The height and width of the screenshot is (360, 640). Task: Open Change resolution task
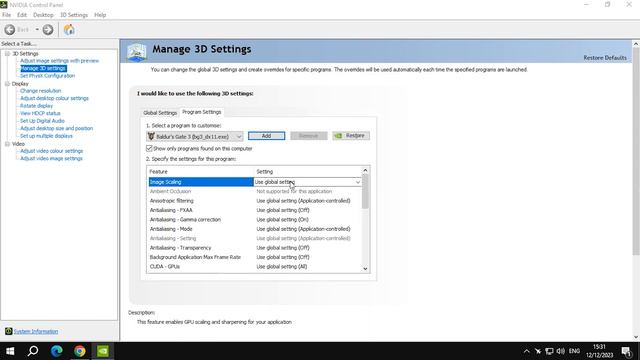coord(40,91)
